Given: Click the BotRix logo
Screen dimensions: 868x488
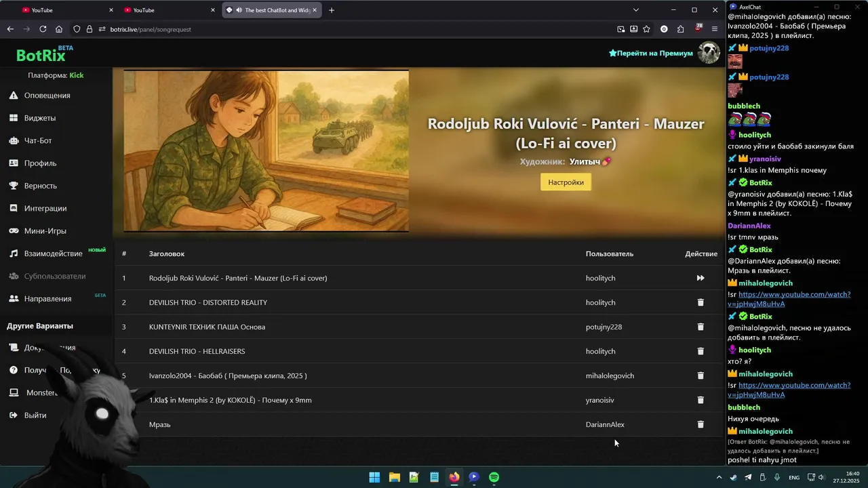Looking at the screenshot, I should 41,56.
